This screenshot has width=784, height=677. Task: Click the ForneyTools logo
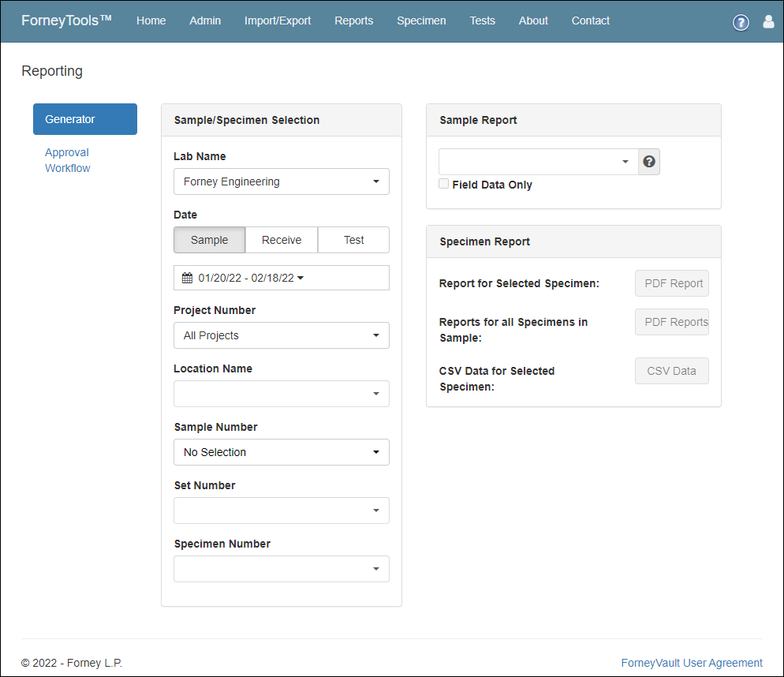66,21
